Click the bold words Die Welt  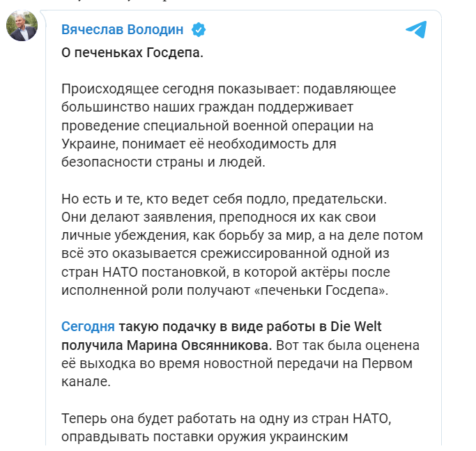(356, 327)
